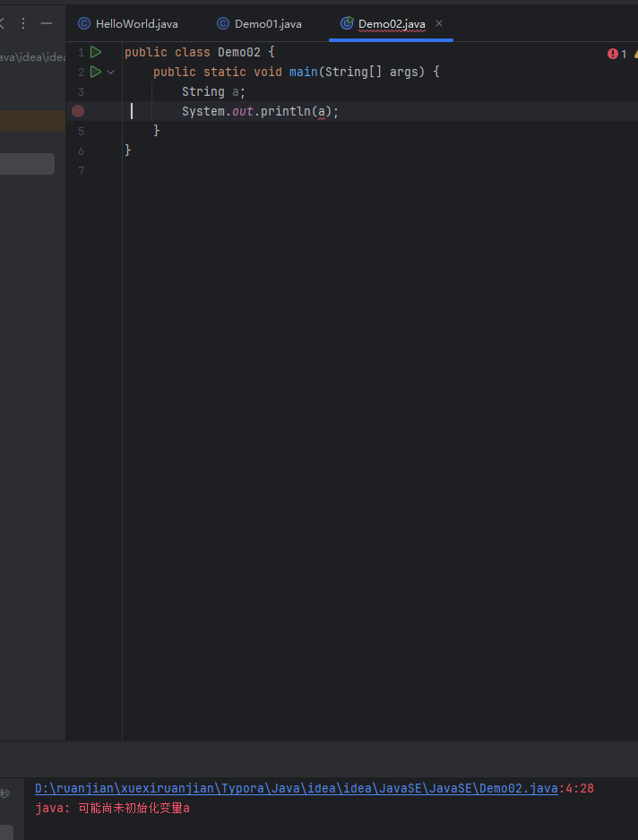The width and height of the screenshot is (638, 840).
Task: Click the 'out' field in System.out
Action: (x=242, y=111)
